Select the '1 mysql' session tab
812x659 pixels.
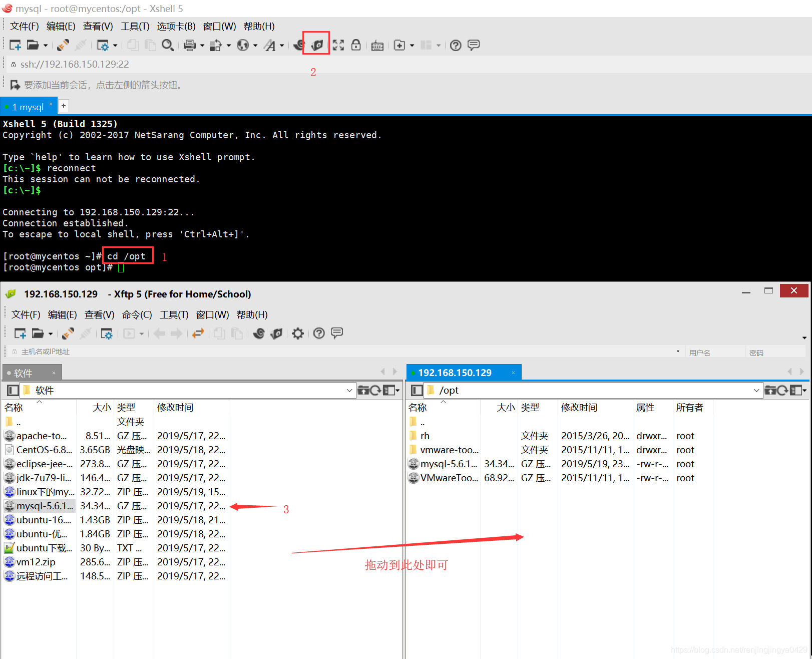click(x=28, y=107)
